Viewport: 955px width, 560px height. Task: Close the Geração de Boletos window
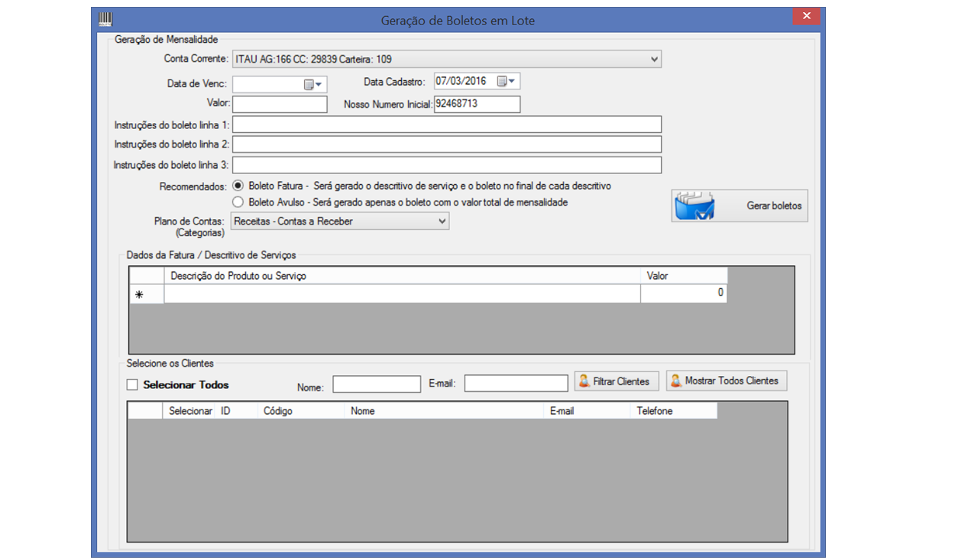click(806, 17)
